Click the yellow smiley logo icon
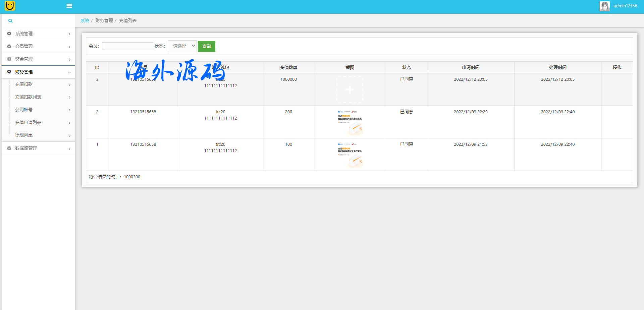 (x=10, y=6)
